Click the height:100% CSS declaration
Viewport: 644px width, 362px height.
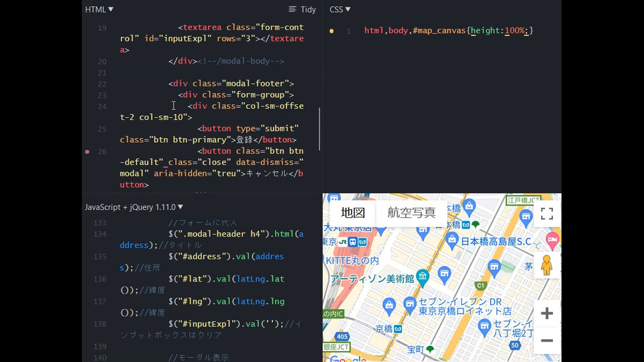(x=499, y=30)
